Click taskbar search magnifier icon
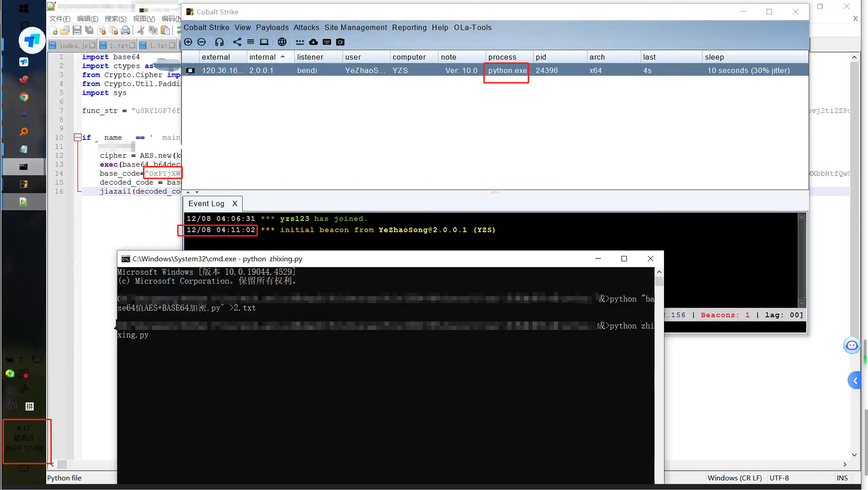The width and height of the screenshot is (868, 490). click(24, 25)
